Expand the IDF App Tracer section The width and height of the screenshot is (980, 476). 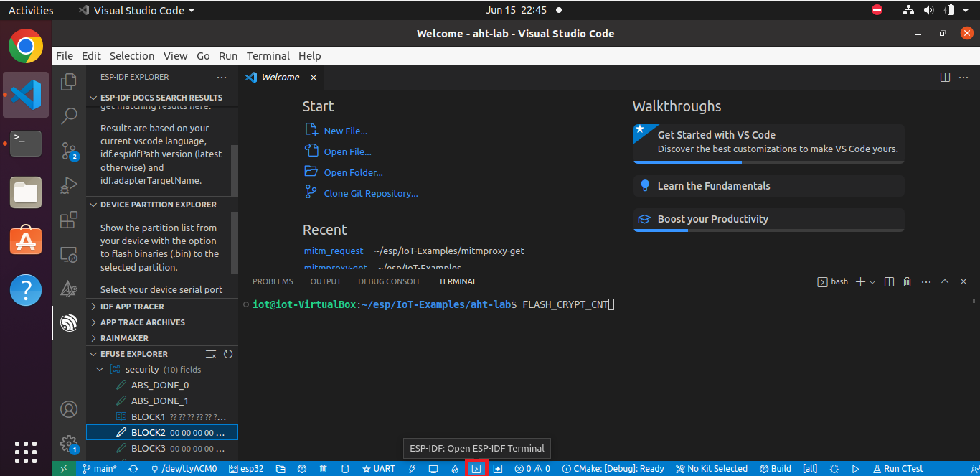click(161, 307)
